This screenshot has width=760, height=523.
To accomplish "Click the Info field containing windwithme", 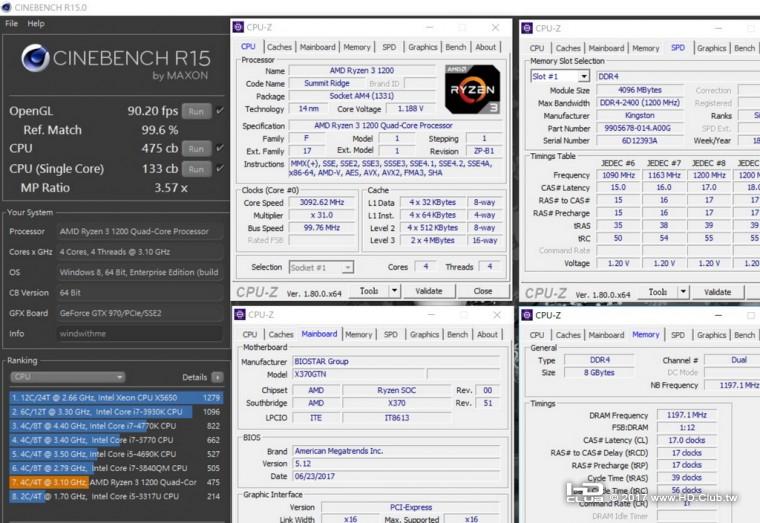I will click(140, 333).
